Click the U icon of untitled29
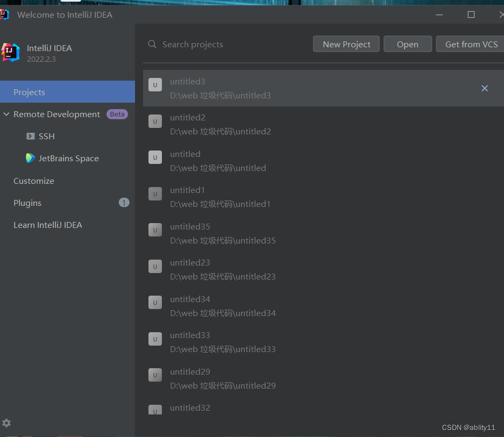 point(155,375)
